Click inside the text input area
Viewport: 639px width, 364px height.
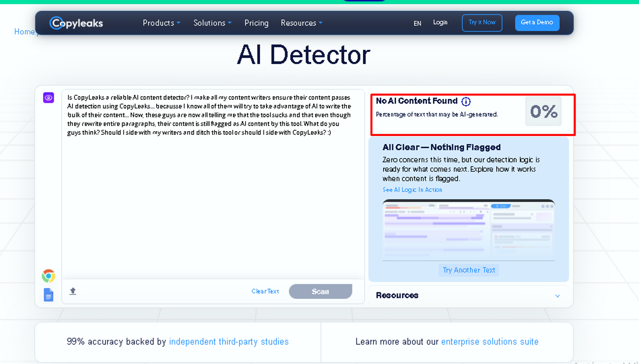pos(213,184)
